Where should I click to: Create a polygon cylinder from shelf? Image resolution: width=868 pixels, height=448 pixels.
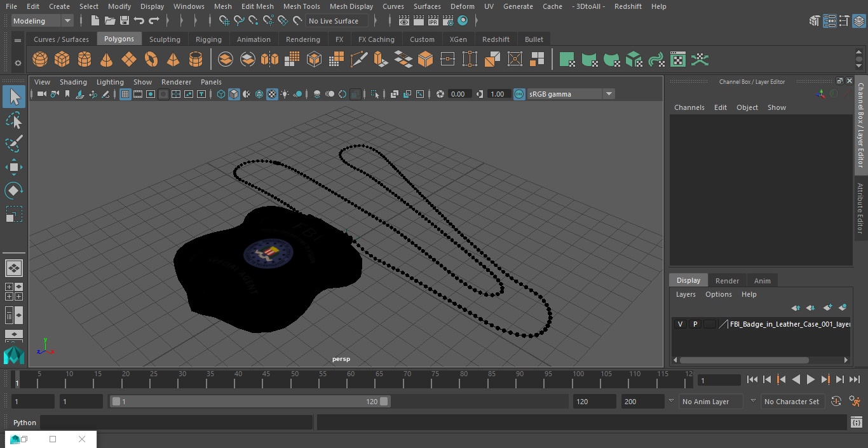(85, 60)
